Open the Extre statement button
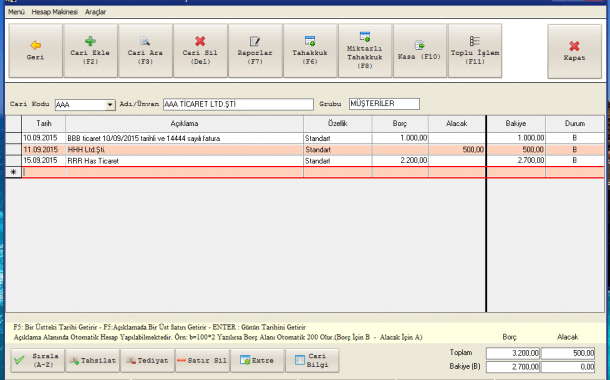Viewport: 610px width, 380px height. tap(257, 361)
